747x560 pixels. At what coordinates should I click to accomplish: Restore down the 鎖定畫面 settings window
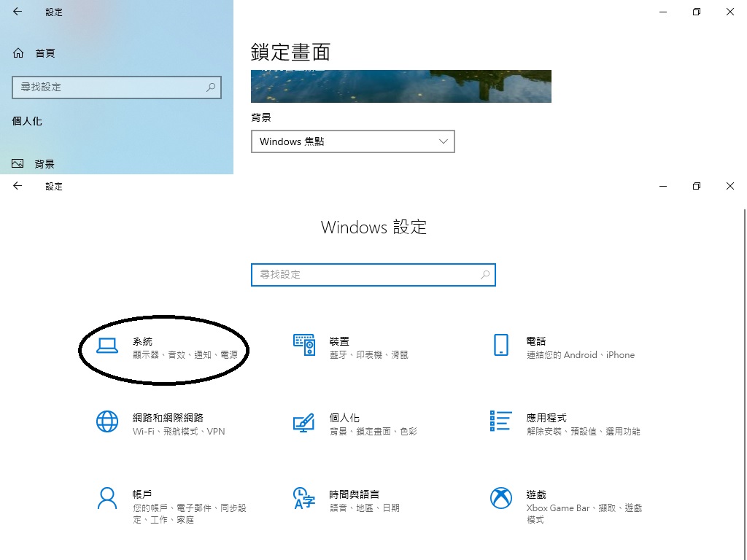tap(697, 12)
